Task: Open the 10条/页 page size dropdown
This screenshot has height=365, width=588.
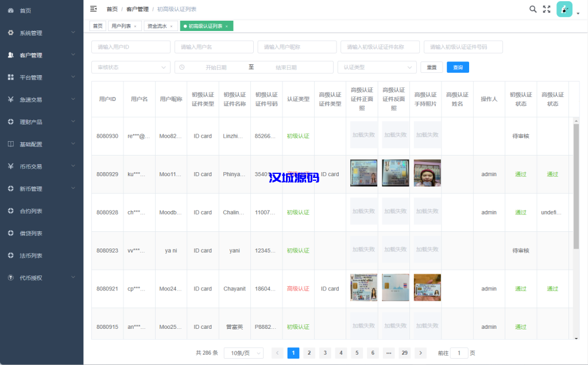Action: coord(243,353)
